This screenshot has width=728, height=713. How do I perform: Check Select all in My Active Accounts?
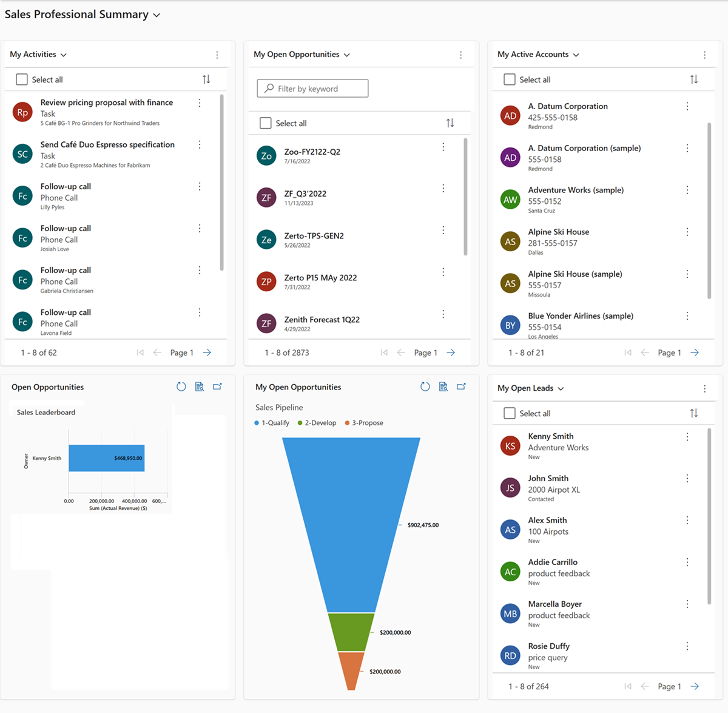pyautogui.click(x=509, y=79)
